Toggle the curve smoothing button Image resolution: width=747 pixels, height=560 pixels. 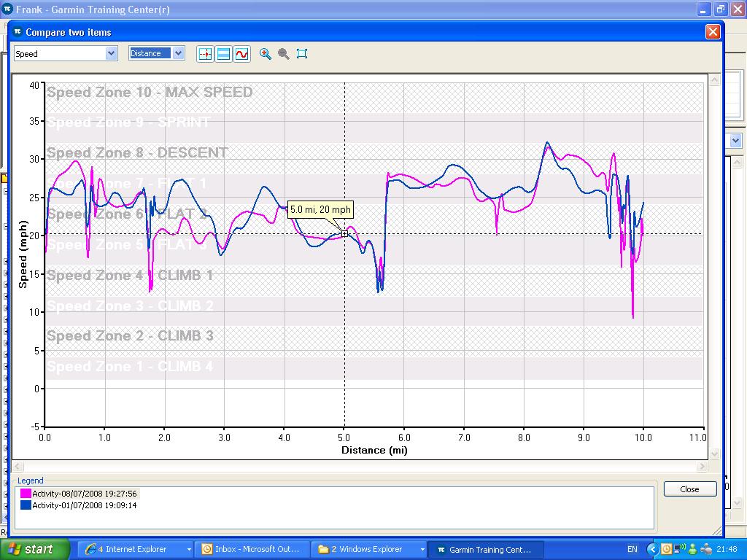(241, 54)
